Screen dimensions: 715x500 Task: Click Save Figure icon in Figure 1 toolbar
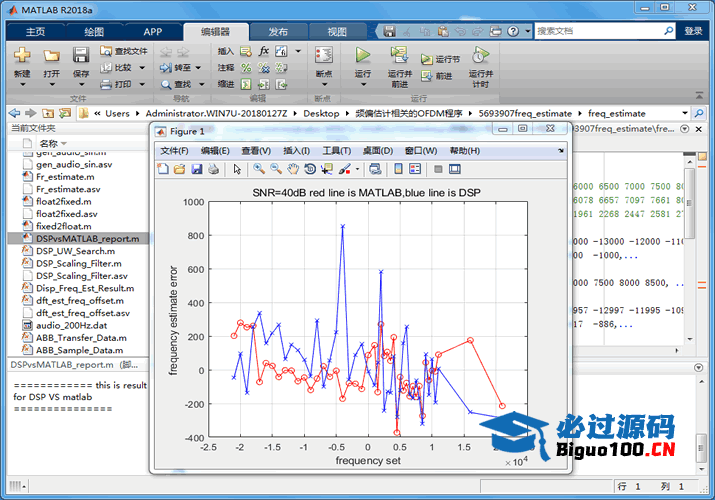point(197,169)
